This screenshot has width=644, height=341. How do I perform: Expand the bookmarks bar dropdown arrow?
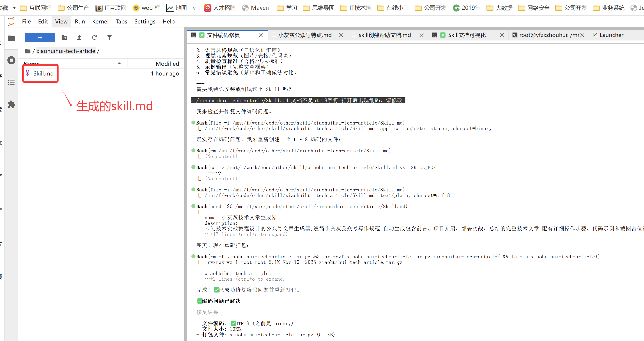point(14,8)
